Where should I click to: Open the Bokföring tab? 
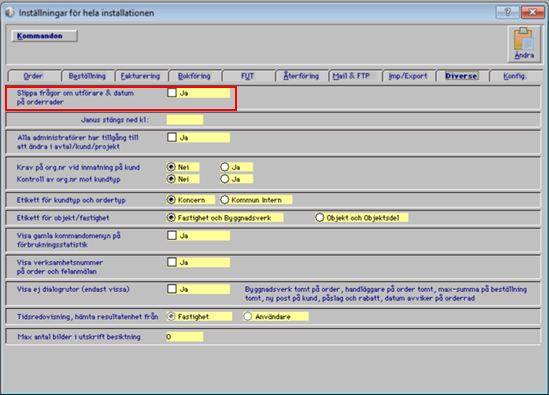pyautogui.click(x=194, y=76)
